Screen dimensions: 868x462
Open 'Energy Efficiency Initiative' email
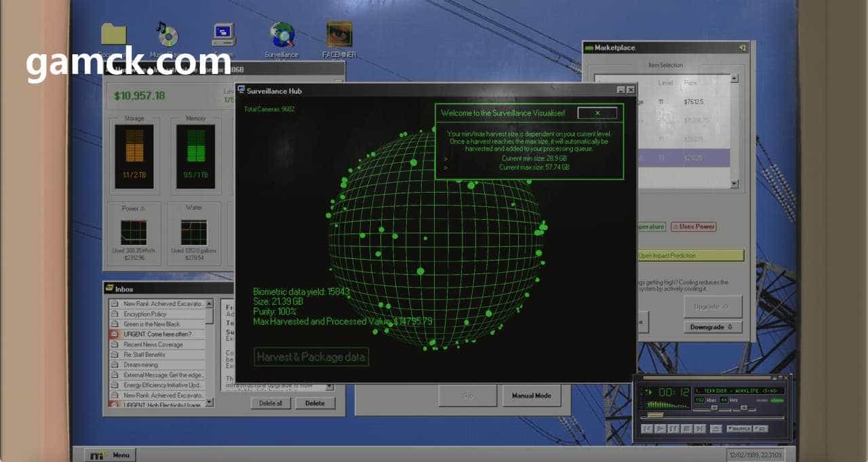pyautogui.click(x=157, y=385)
